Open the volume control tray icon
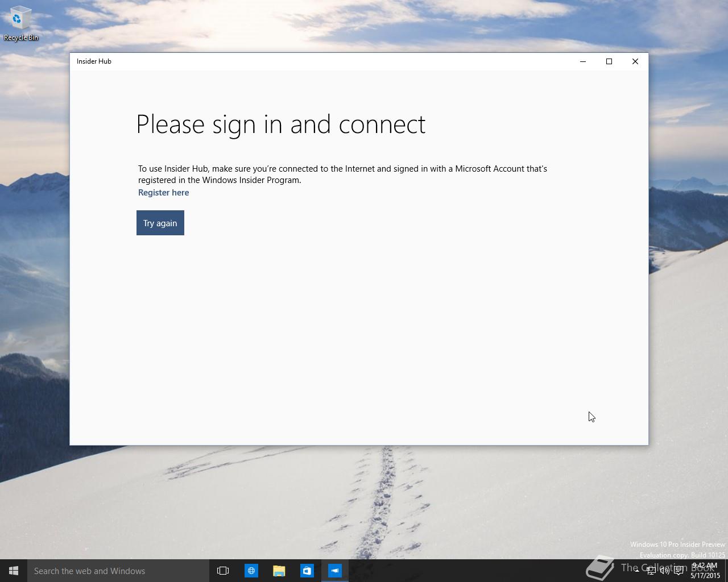 664,571
